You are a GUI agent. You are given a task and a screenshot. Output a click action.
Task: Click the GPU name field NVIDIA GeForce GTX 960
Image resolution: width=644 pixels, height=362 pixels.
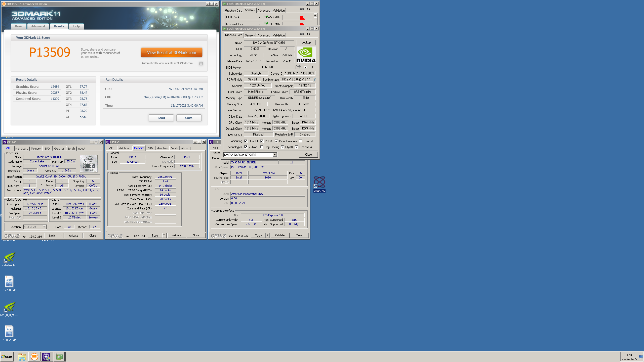coord(269,43)
